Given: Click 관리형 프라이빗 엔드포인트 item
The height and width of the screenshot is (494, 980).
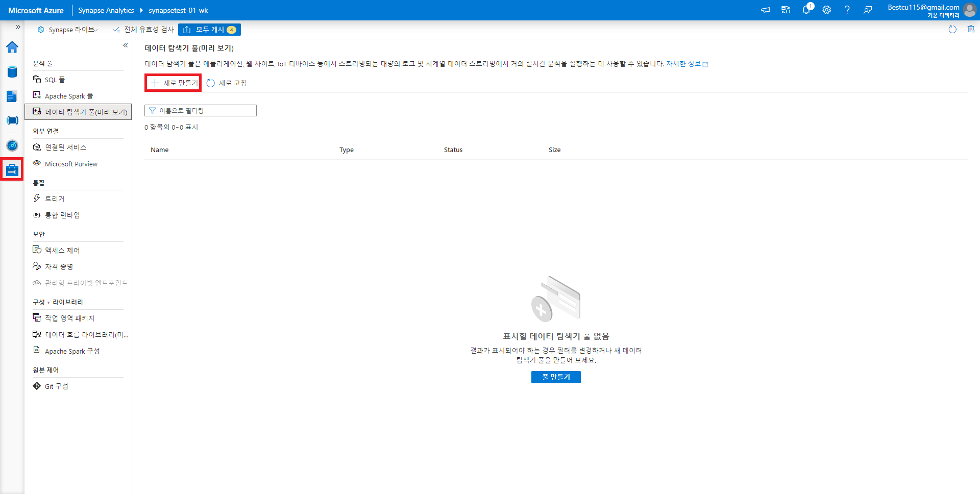Looking at the screenshot, I should click(x=78, y=283).
